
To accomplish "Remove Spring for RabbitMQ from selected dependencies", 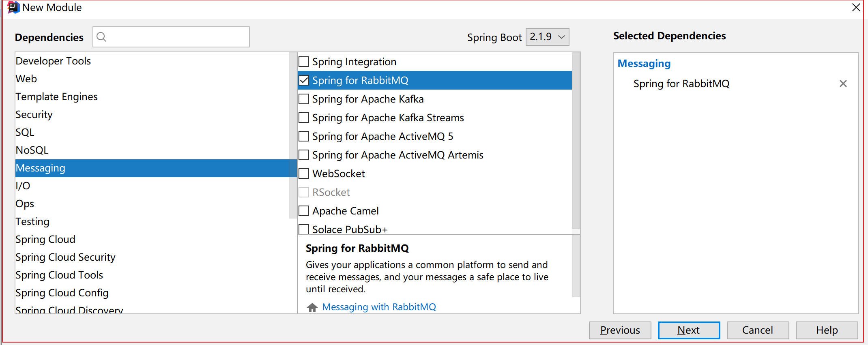I will [x=843, y=84].
